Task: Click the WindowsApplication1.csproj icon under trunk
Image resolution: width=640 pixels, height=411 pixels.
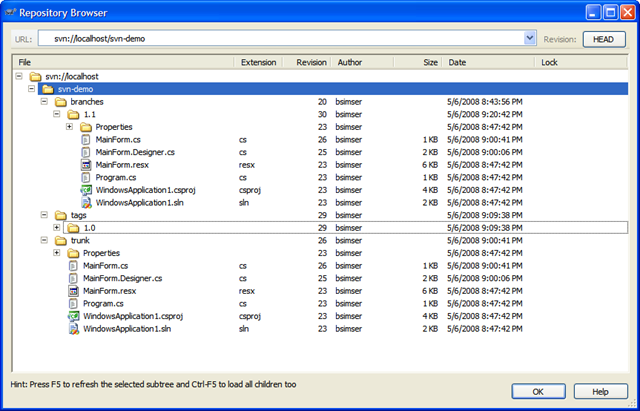Action: 73,316
